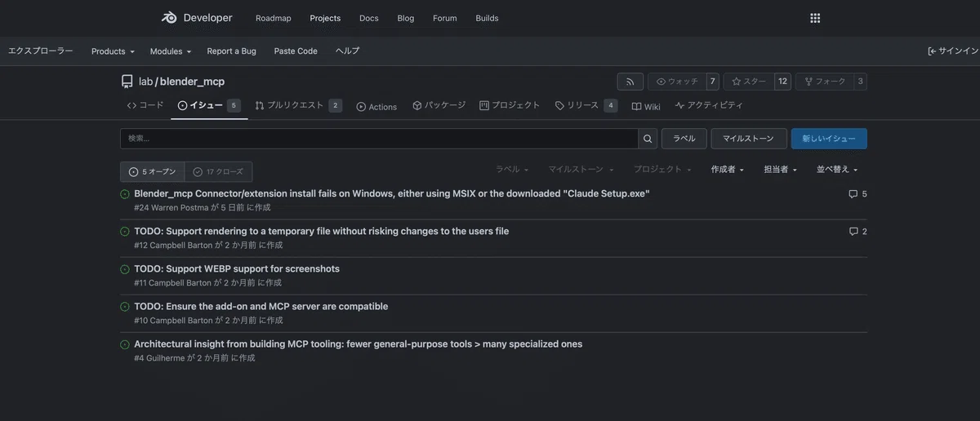Open the Blog menu item

point(406,18)
